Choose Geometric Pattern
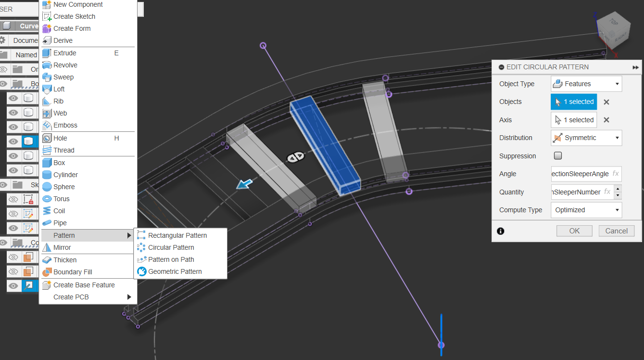 [175, 271]
